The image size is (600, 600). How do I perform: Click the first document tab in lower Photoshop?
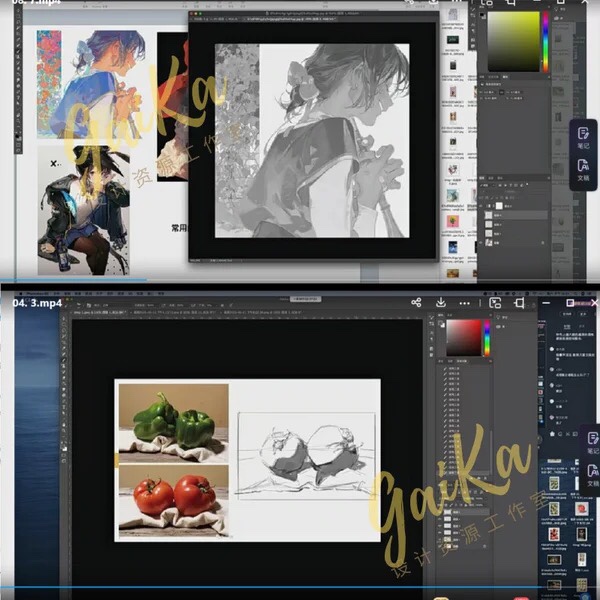click(x=99, y=313)
